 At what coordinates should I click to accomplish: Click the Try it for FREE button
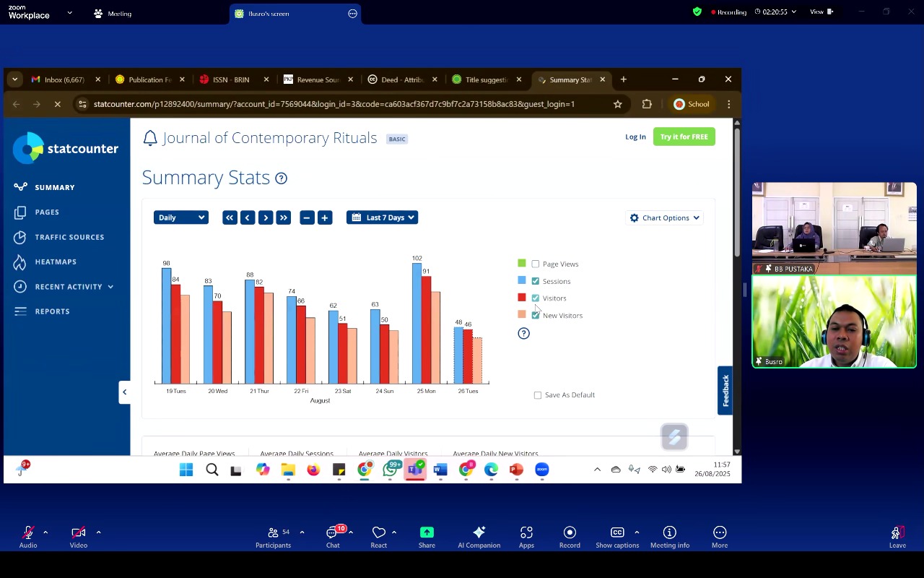click(684, 137)
